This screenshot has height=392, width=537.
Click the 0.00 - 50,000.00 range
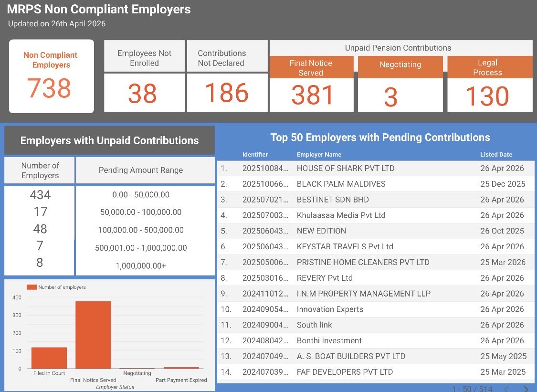click(x=141, y=195)
